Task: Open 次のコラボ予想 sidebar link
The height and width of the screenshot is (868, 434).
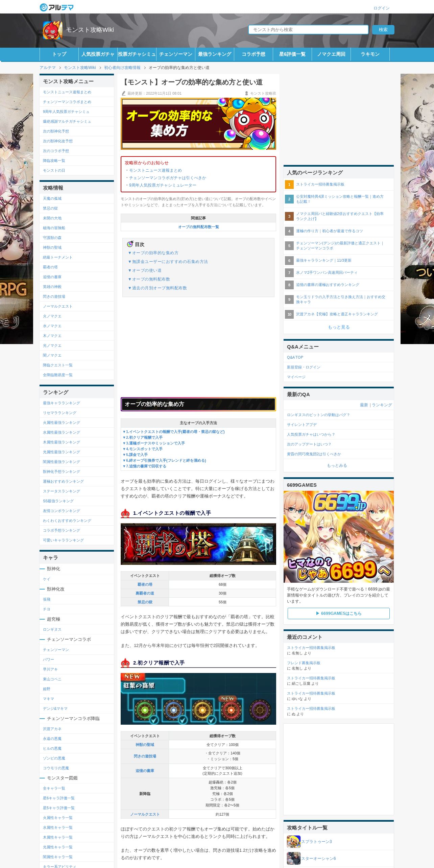Action: pos(56,151)
